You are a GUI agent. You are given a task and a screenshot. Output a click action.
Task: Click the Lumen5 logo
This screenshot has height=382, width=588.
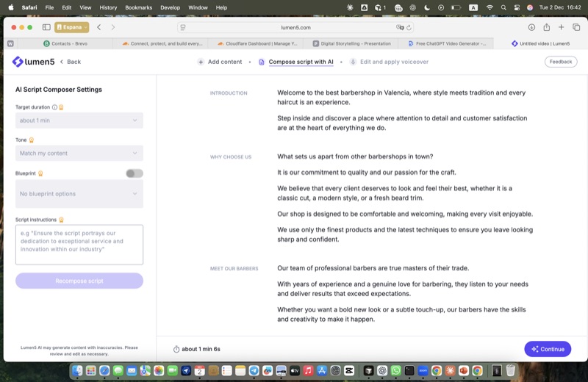tap(32, 62)
